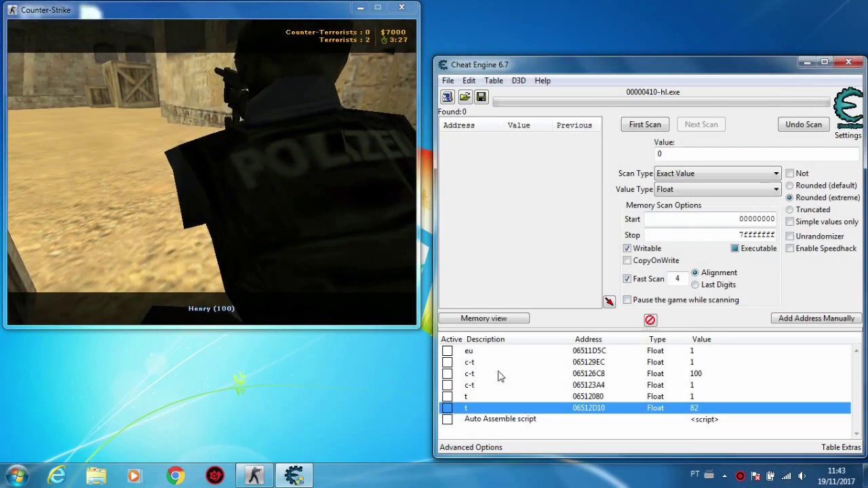868x488 pixels.
Task: Launch Internet Explorer from taskbar
Action: pyautogui.click(x=56, y=476)
